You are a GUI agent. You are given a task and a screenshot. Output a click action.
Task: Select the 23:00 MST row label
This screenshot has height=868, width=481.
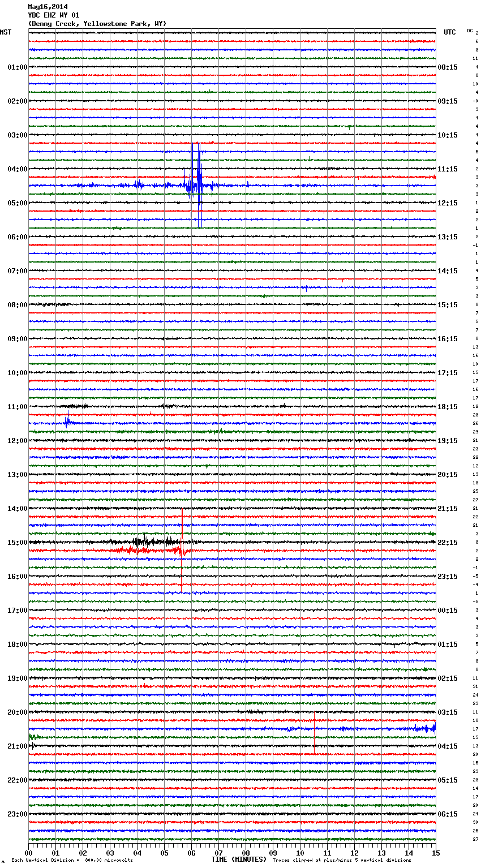click(18, 814)
